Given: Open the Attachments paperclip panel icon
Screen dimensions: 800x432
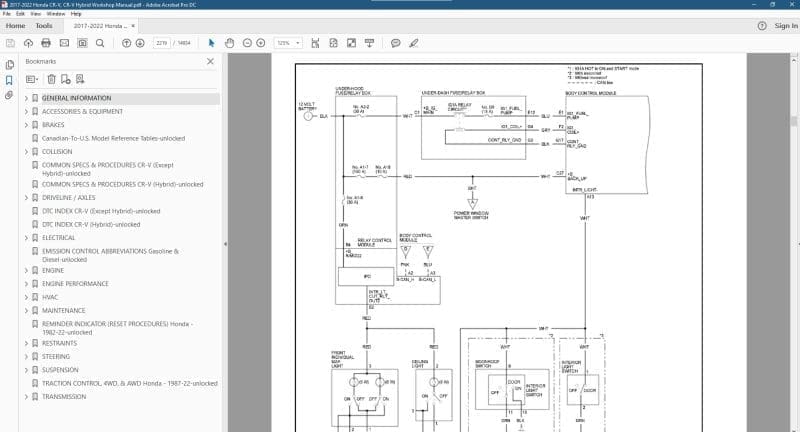Looking at the screenshot, I should pyautogui.click(x=9, y=95).
